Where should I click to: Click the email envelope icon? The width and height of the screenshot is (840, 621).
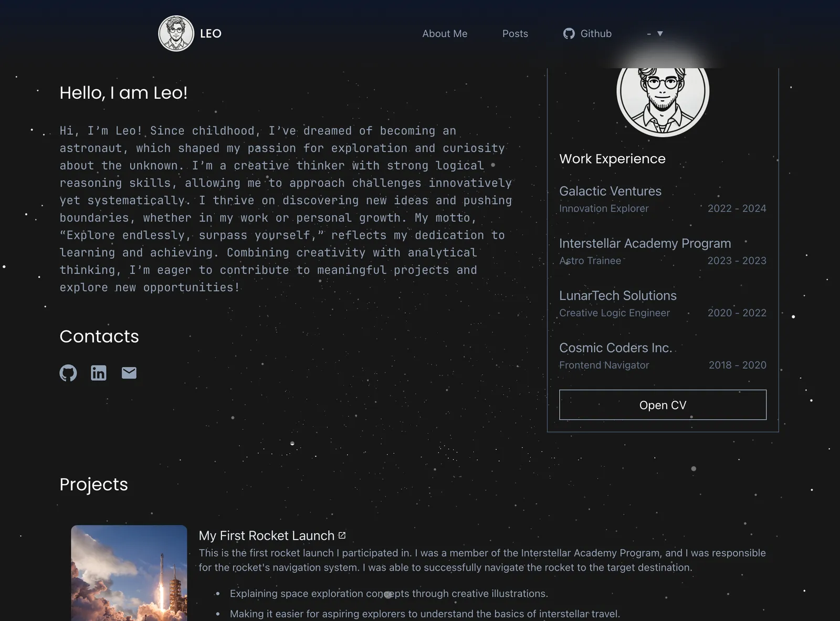click(x=129, y=373)
